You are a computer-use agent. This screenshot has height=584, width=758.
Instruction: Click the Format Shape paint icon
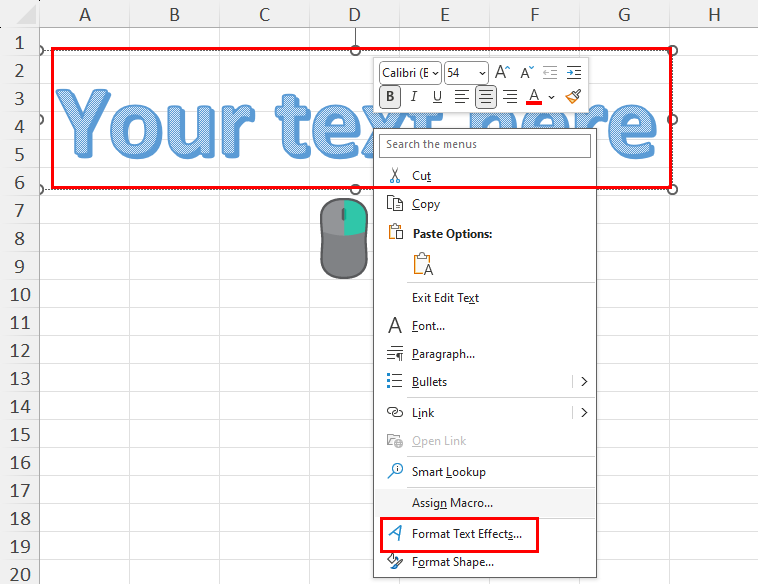point(395,561)
